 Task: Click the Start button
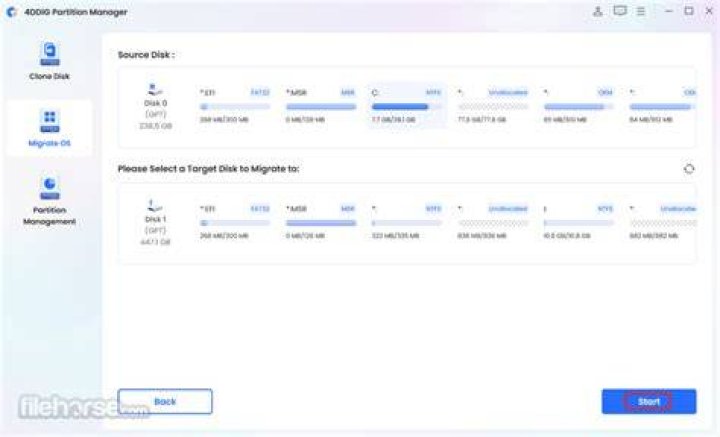(x=649, y=402)
